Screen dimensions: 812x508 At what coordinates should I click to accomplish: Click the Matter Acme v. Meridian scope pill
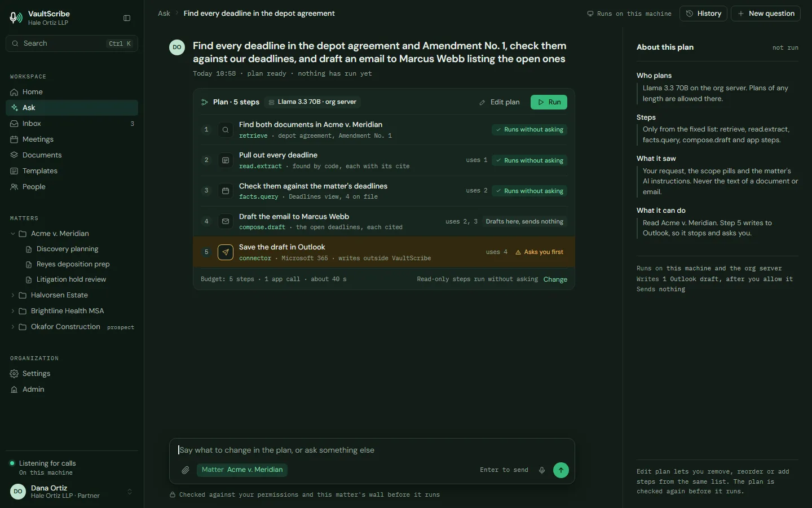click(242, 470)
